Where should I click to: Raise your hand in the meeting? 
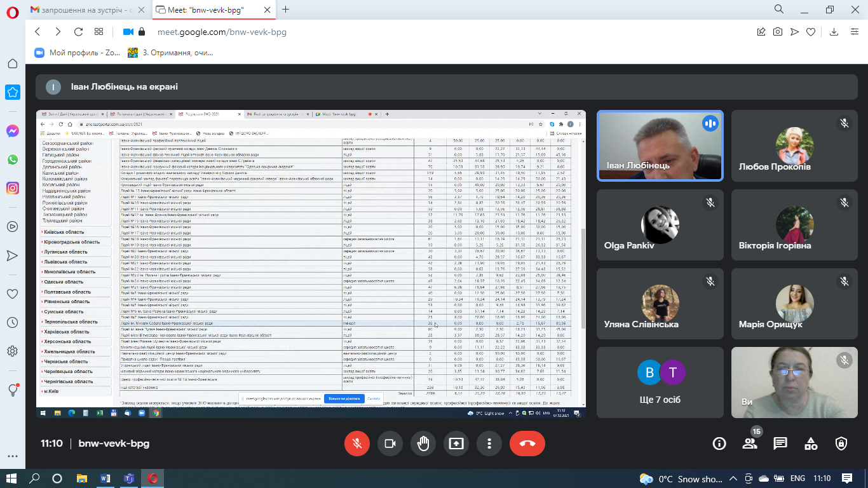click(x=423, y=444)
